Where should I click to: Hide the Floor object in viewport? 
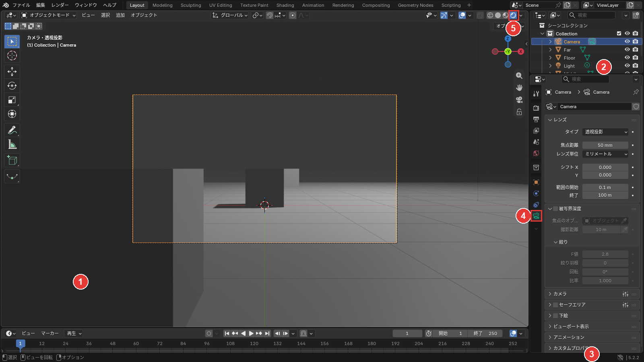coord(627,58)
